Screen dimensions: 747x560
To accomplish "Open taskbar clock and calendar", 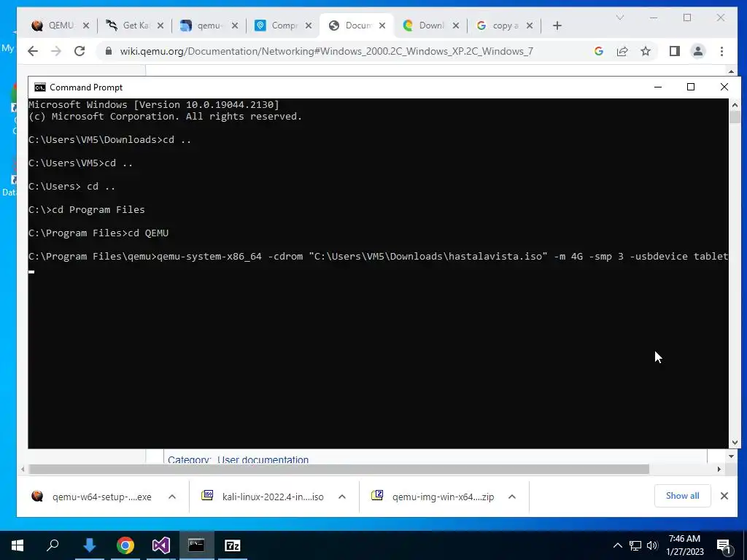I will (684, 545).
